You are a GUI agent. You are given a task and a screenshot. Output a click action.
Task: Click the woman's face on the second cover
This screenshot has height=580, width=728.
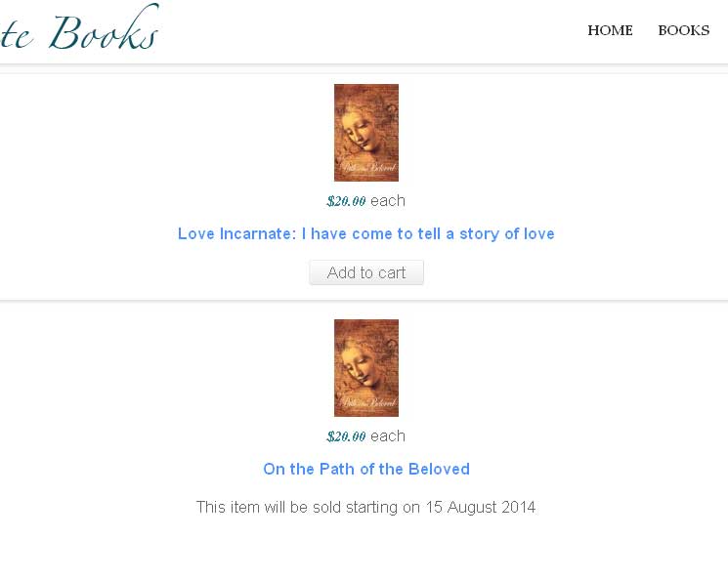[x=360, y=366]
